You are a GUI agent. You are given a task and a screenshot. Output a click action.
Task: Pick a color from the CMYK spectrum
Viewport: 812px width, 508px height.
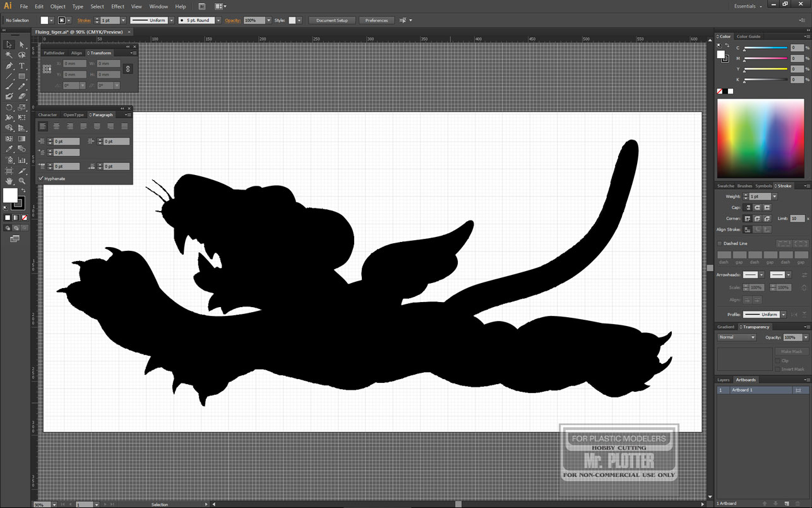click(x=762, y=138)
